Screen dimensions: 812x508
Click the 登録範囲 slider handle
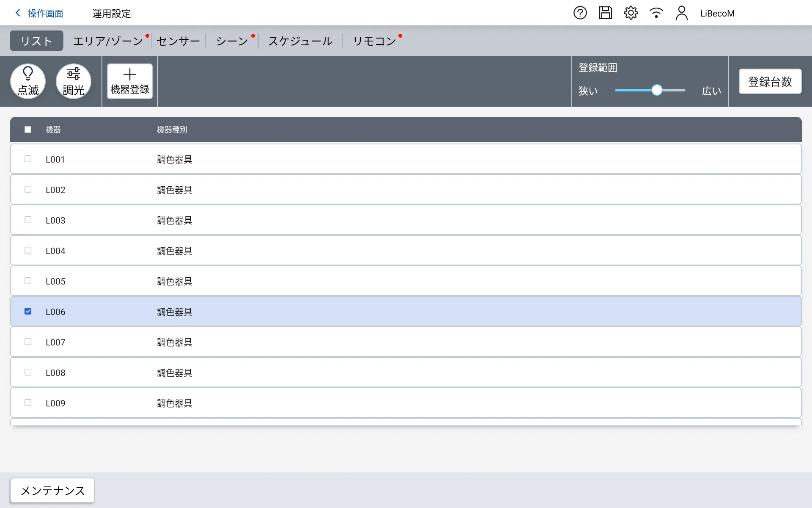click(656, 90)
